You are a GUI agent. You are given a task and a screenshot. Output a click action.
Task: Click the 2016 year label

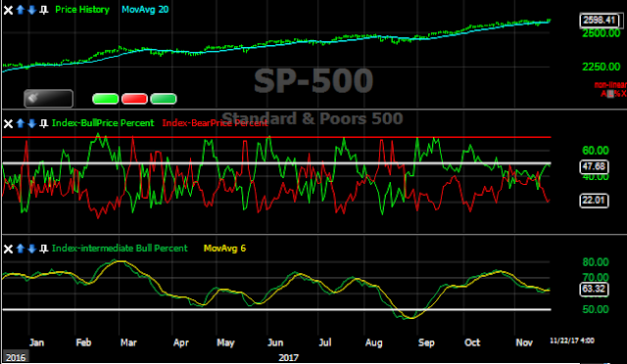[16, 357]
